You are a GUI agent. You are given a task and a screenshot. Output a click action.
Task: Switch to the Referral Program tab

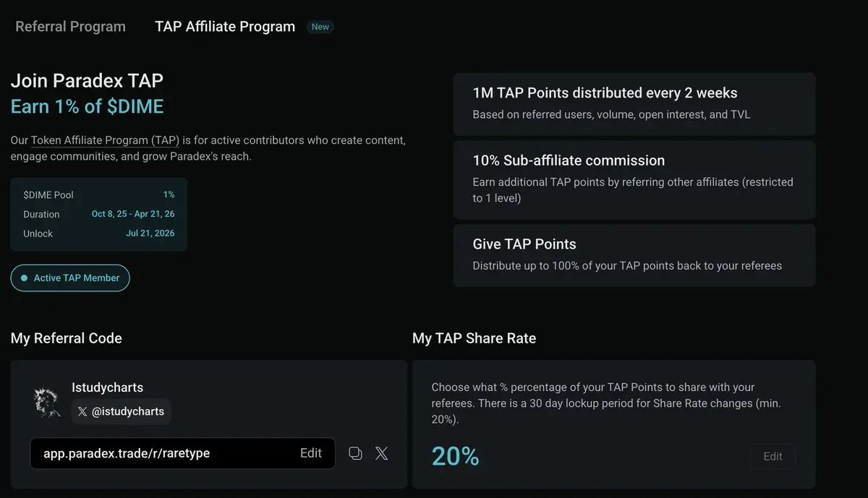click(x=70, y=27)
